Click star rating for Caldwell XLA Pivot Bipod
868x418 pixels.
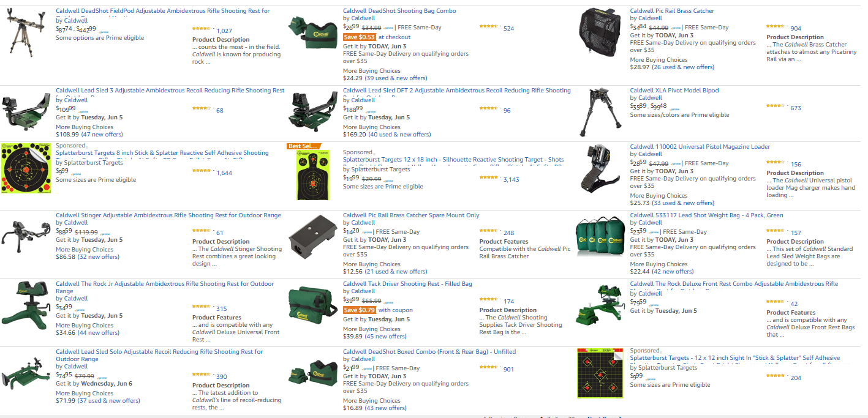tap(776, 106)
